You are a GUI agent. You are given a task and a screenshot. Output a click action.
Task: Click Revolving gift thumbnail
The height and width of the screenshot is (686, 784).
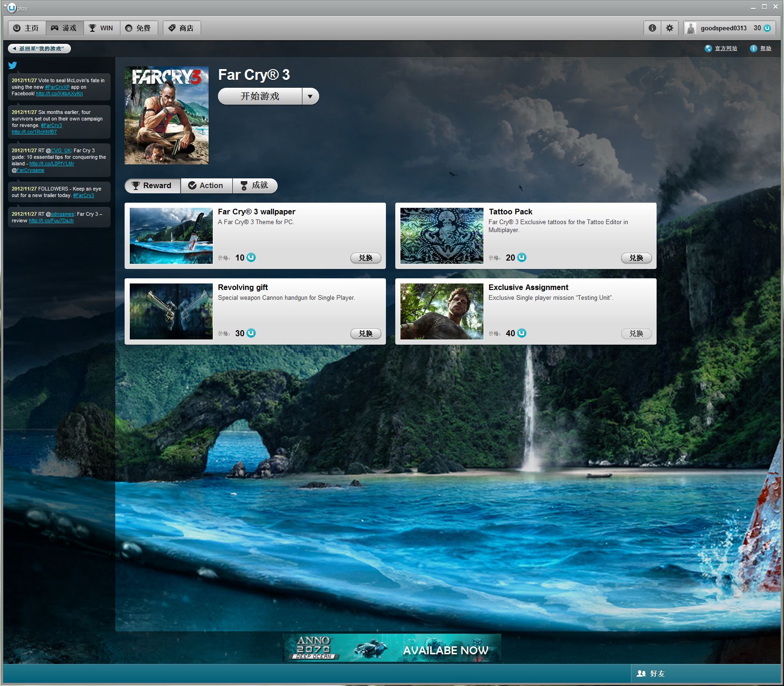point(171,311)
